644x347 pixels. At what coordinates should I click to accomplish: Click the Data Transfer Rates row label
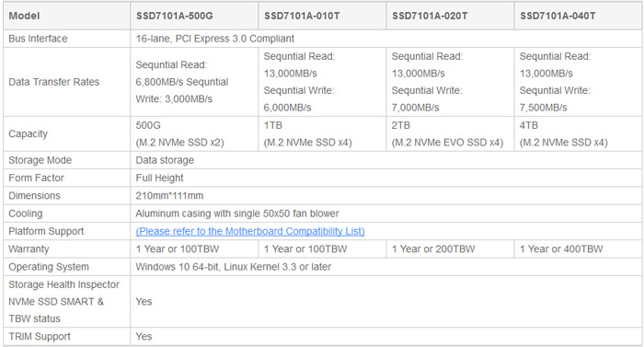pyautogui.click(x=53, y=82)
